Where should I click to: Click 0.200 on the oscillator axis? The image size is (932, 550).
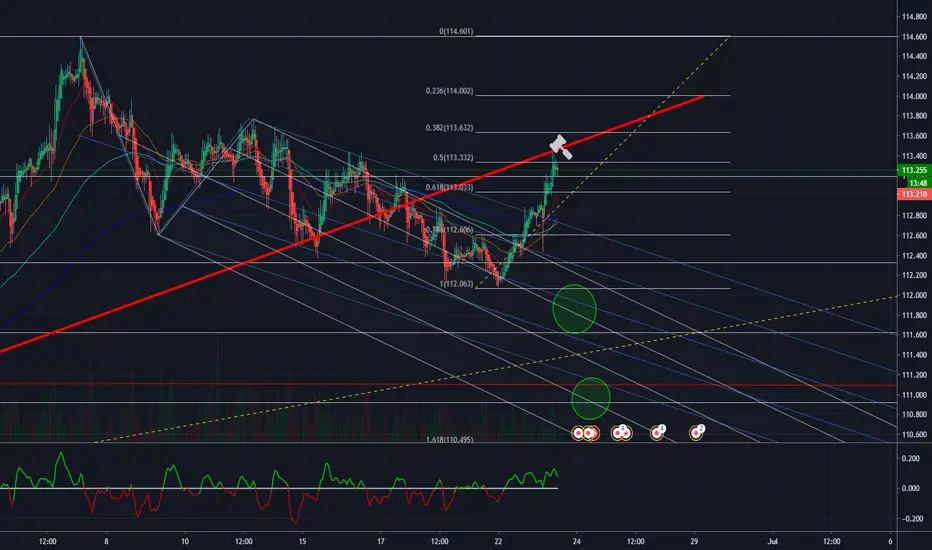click(911, 458)
